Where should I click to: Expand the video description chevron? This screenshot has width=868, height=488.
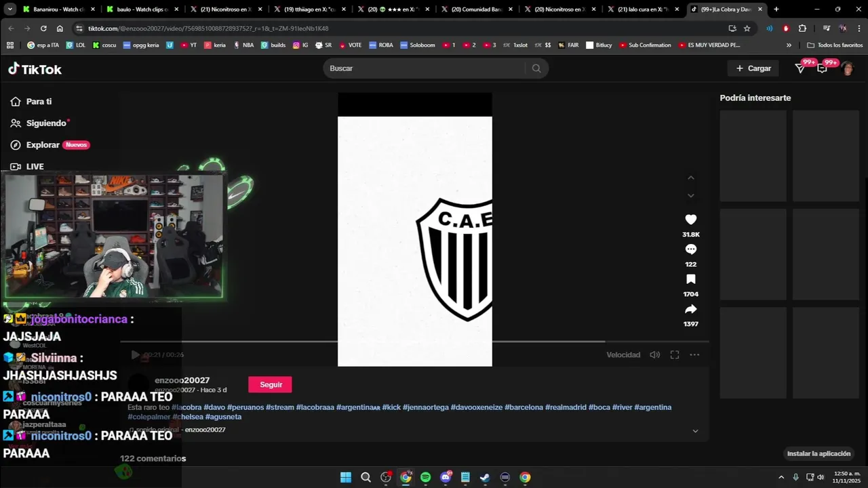[695, 431]
